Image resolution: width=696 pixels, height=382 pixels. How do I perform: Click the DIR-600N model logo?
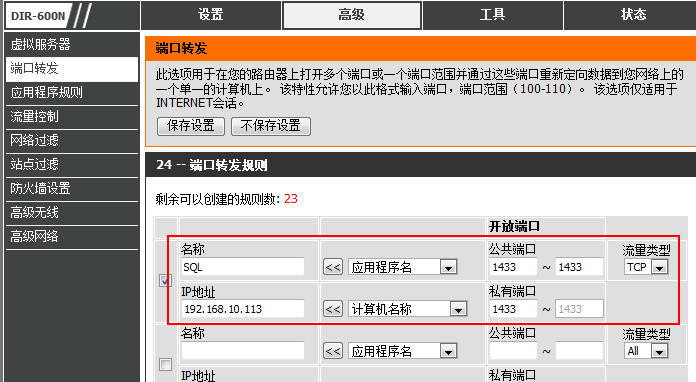tap(38, 16)
